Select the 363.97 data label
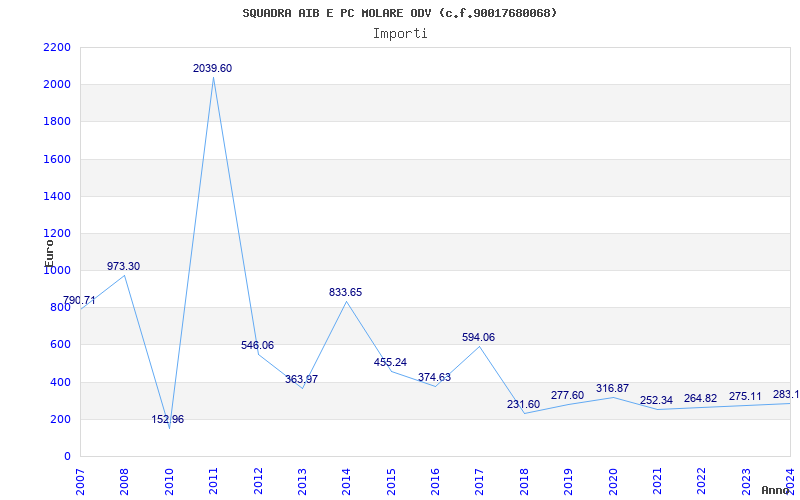Viewport: 800px width, 500px height. pyautogui.click(x=302, y=380)
